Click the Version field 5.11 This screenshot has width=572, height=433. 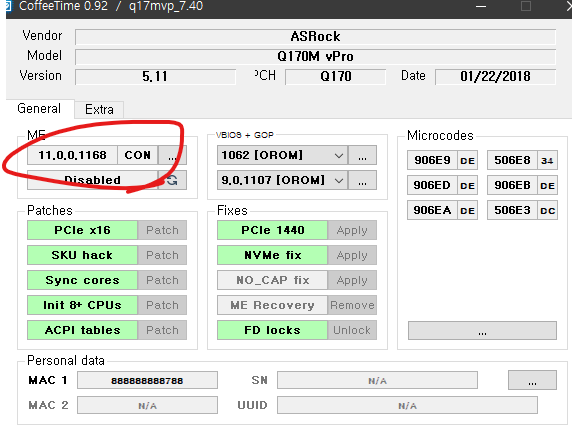pos(155,77)
